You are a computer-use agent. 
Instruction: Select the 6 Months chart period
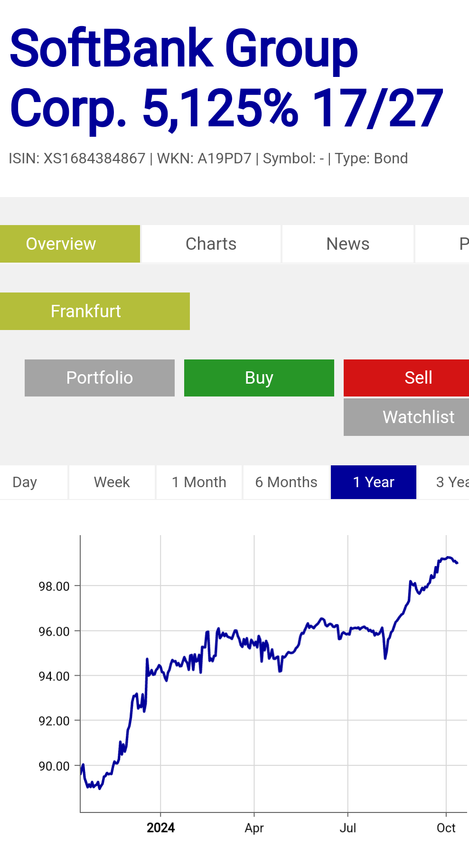[286, 482]
